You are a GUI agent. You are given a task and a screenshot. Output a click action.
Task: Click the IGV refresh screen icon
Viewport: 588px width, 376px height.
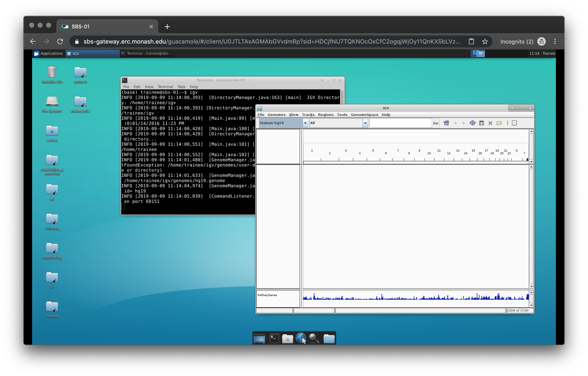[472, 123]
